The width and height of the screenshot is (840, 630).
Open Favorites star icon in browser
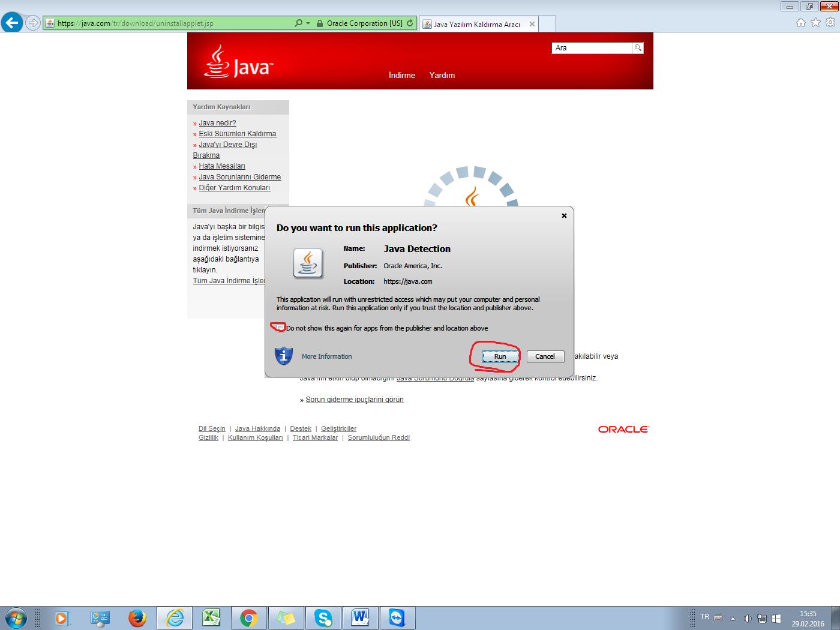pyautogui.click(x=815, y=23)
